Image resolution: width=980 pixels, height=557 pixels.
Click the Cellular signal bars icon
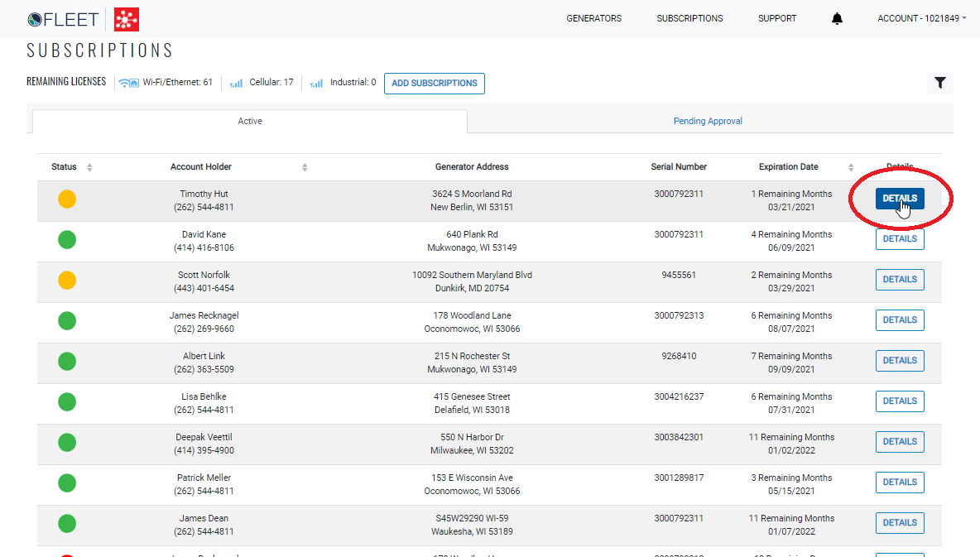[x=236, y=83]
